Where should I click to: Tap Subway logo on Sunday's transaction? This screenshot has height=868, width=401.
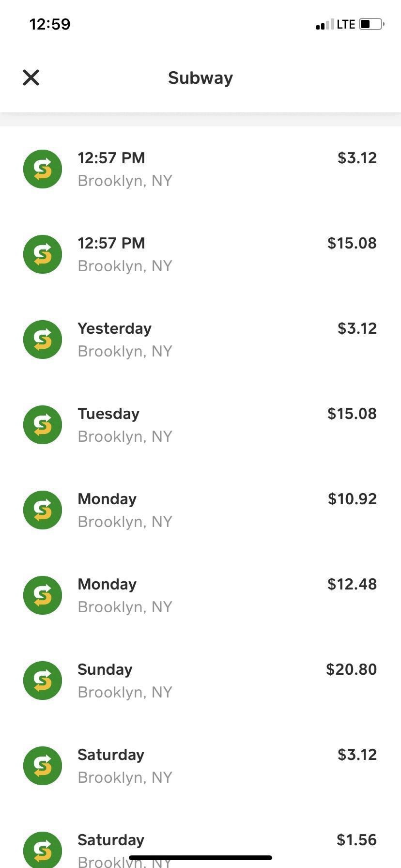point(43,681)
